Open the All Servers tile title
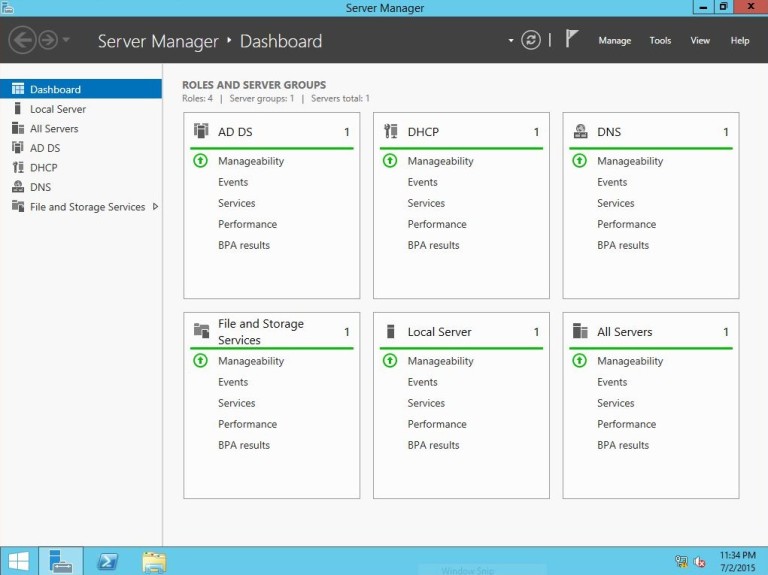The image size is (768, 575). pos(624,332)
